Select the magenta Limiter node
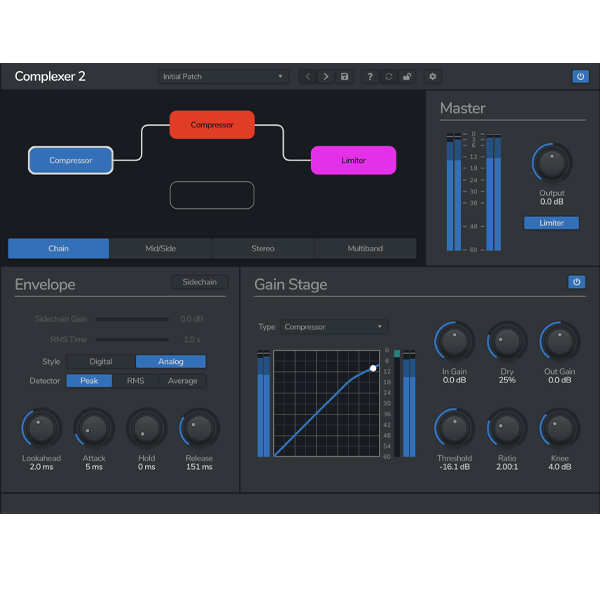 pos(354,160)
